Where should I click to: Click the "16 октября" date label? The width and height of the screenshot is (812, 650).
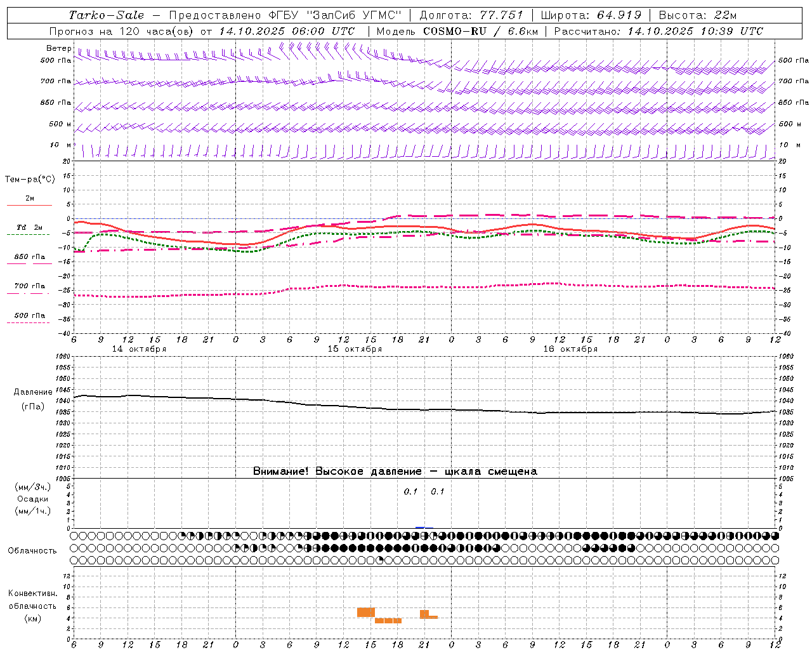point(570,349)
